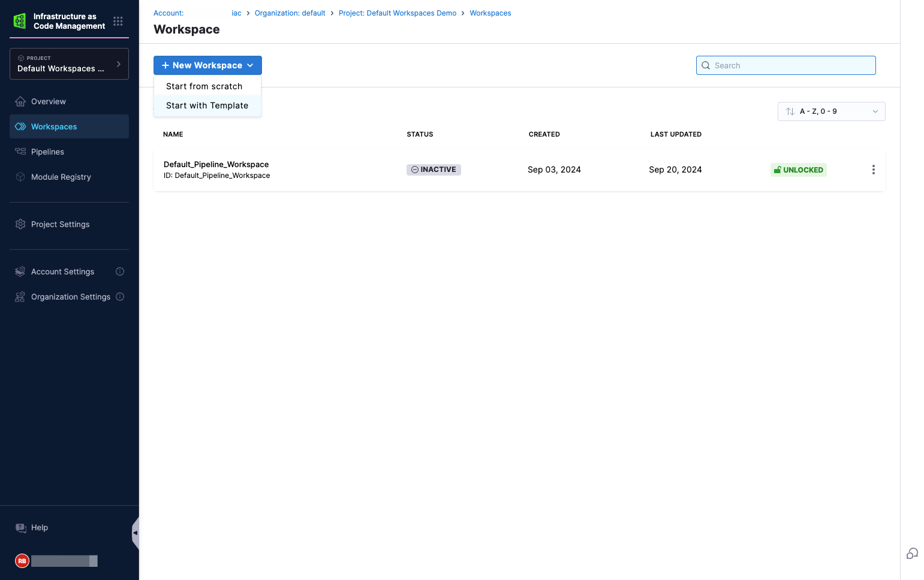
Task: Click the info icon beside Organization Settings
Action: point(120,297)
